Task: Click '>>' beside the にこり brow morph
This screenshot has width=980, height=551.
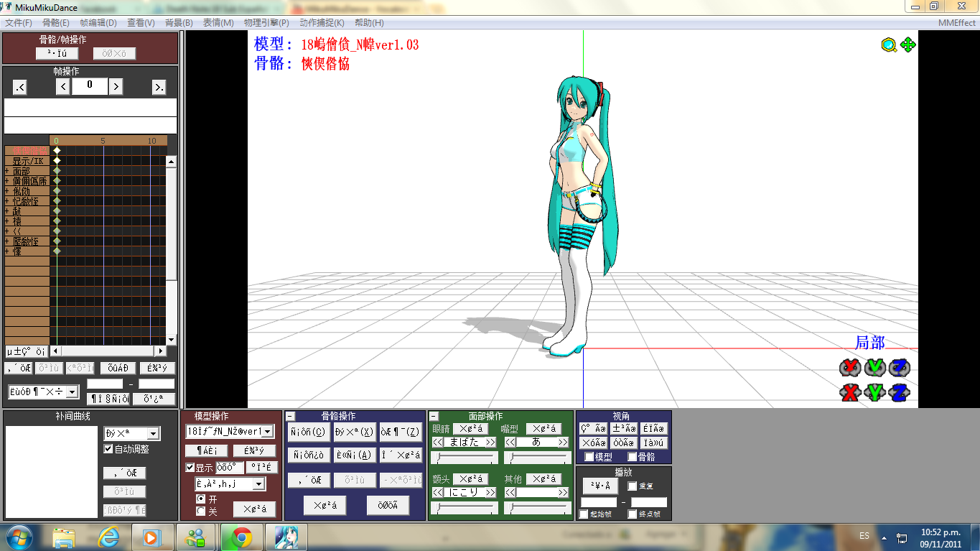Action: point(490,493)
